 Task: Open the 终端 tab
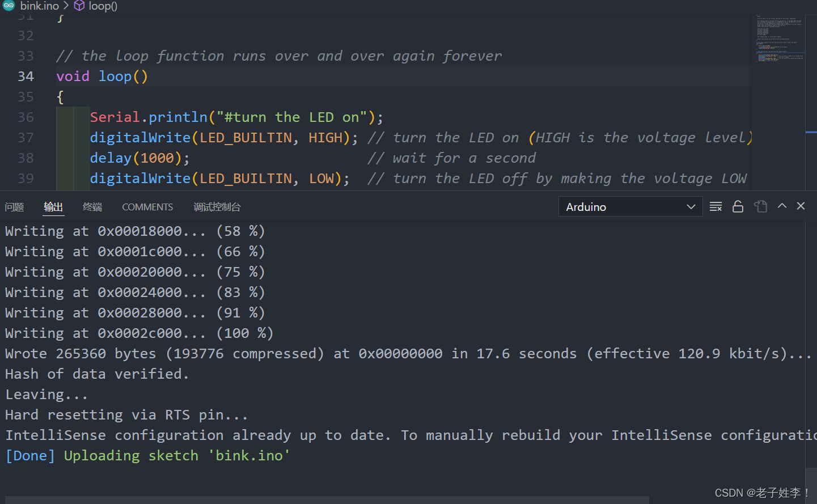click(92, 207)
